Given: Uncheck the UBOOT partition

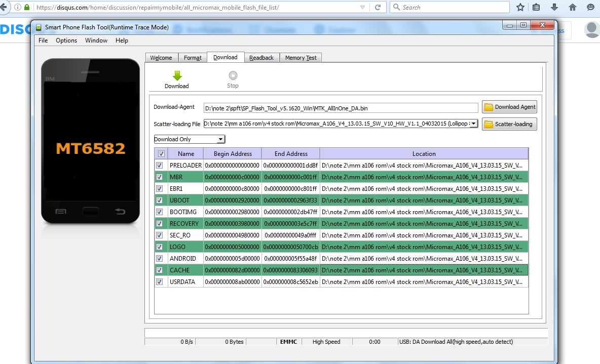Looking at the screenshot, I should [x=160, y=200].
